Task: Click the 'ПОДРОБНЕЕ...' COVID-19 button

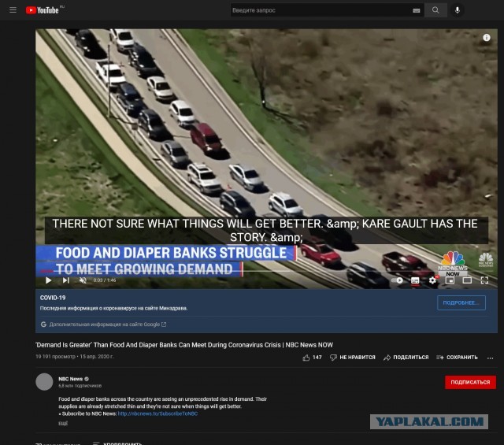Action: pos(461,302)
